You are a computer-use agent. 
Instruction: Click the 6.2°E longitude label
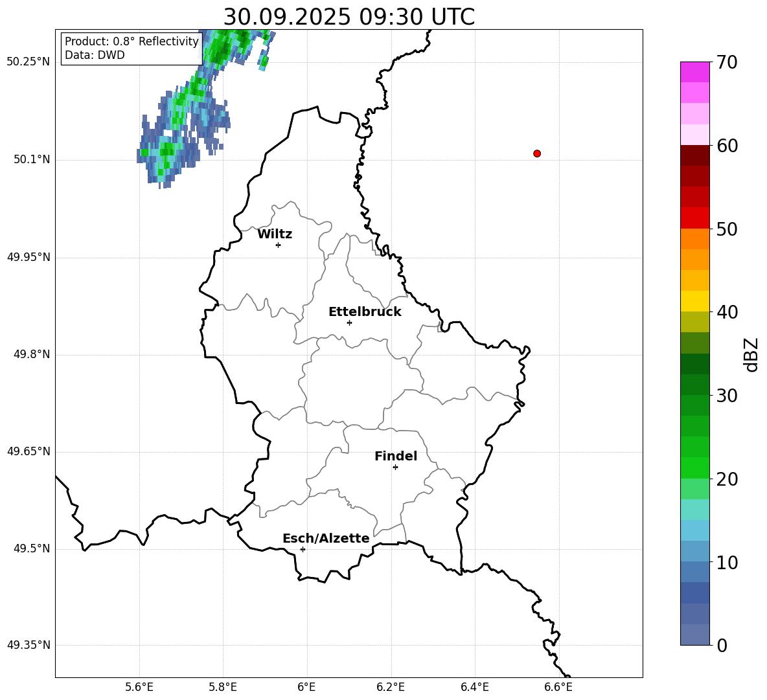point(391,687)
